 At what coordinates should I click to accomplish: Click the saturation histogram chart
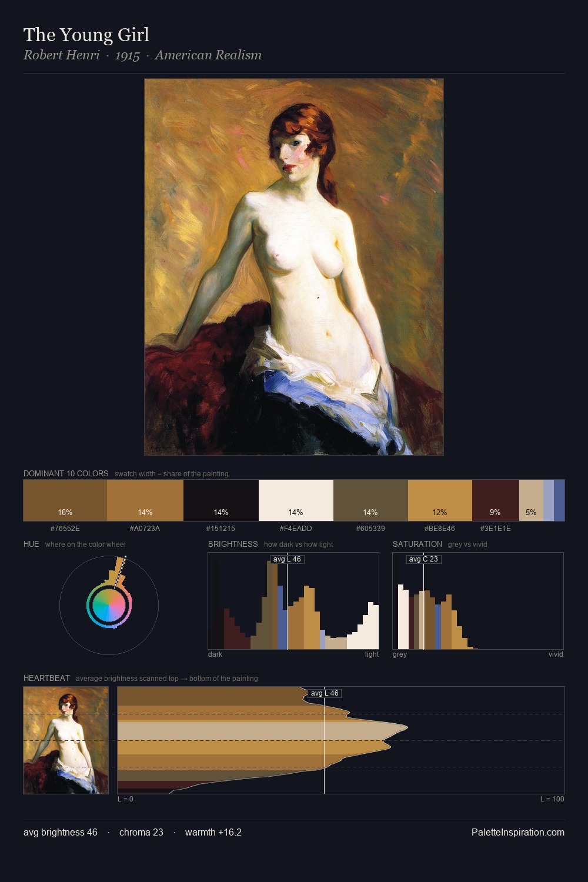[478, 601]
